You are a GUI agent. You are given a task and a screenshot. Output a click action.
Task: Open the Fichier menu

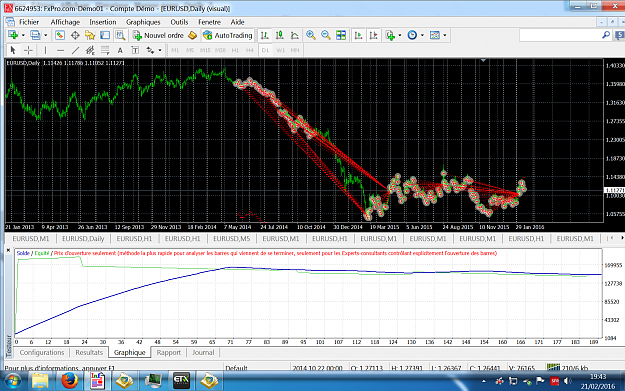pyautogui.click(x=29, y=22)
